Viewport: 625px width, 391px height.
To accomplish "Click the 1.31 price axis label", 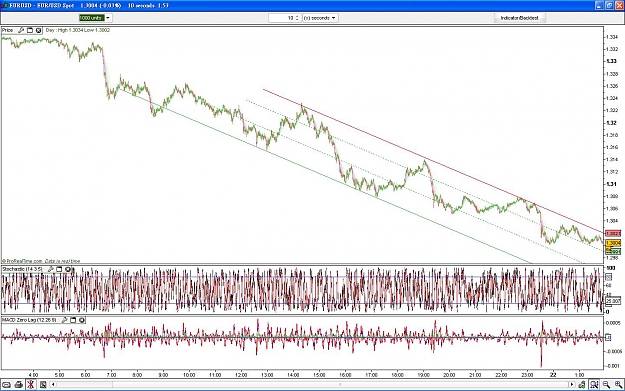I will (x=611, y=184).
